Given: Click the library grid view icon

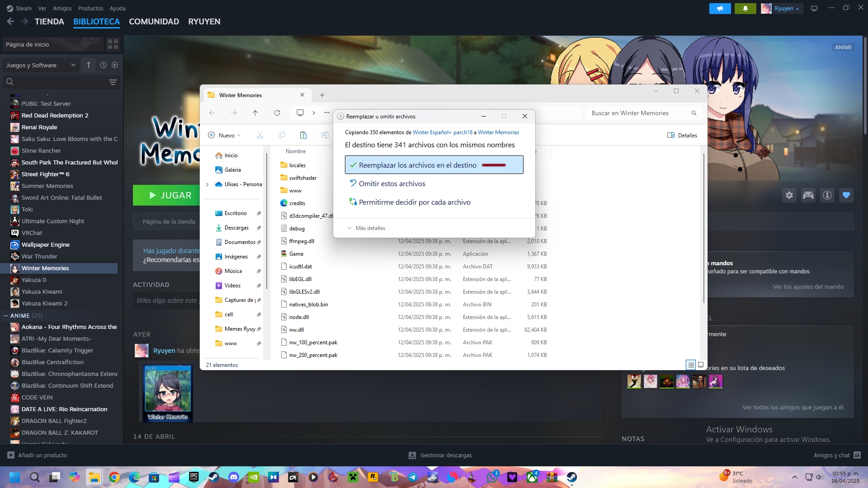Looking at the screenshot, I should pyautogui.click(x=113, y=44).
